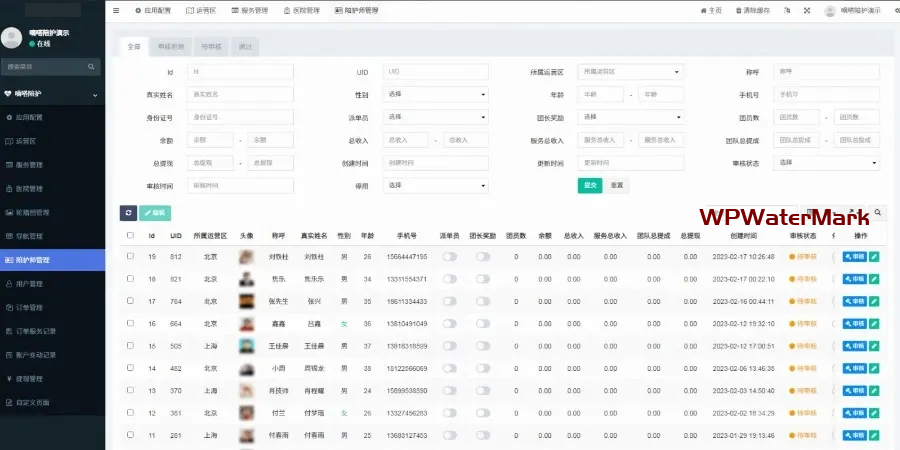Open the 性别 filter dropdown
The width and height of the screenshot is (900, 450).
click(435, 95)
